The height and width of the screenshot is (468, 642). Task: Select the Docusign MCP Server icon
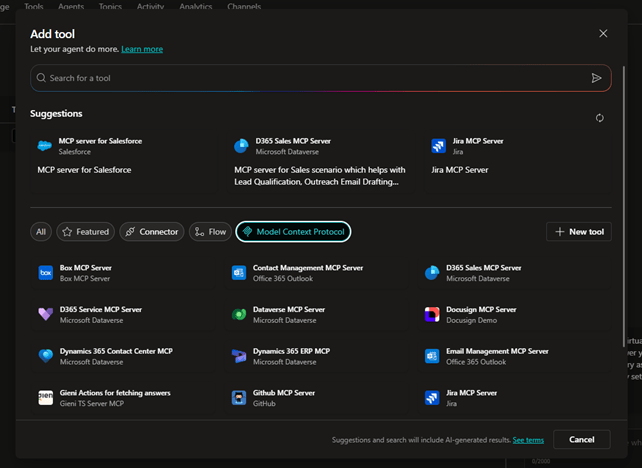point(432,314)
